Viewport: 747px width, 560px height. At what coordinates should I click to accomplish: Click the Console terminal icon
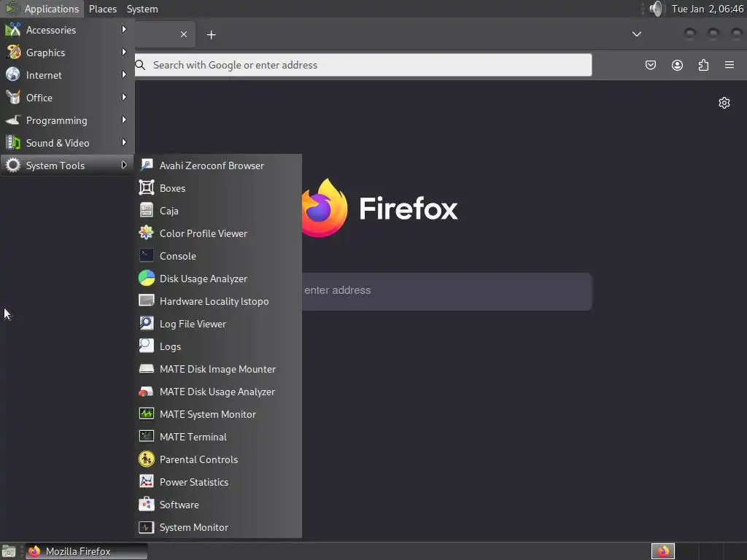(146, 255)
